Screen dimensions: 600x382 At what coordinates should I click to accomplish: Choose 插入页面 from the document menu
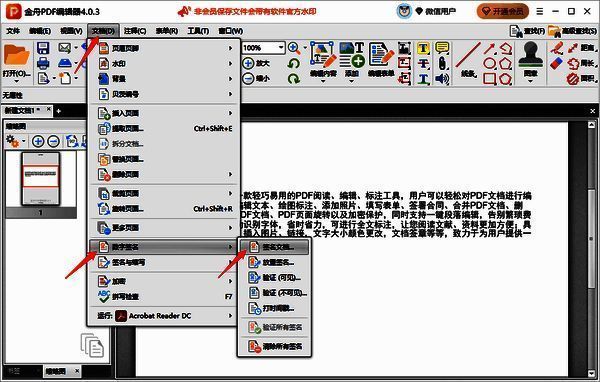pyautogui.click(x=163, y=113)
